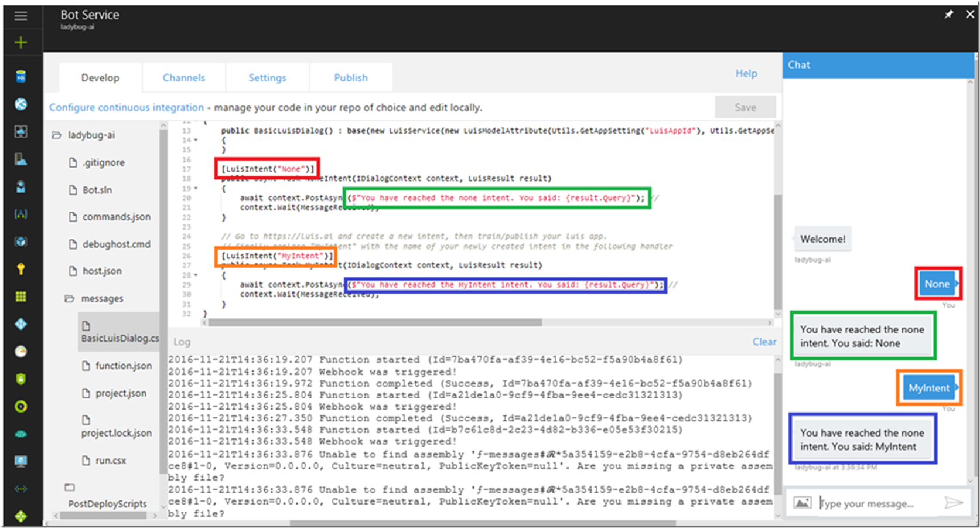Collapse the messages folder
The width and height of the screenshot is (980, 528).
(x=69, y=298)
